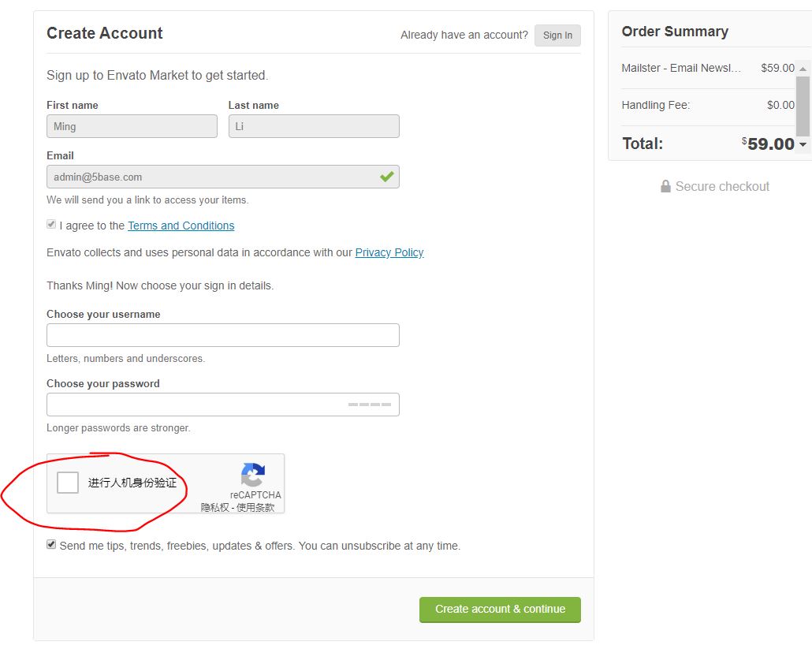
Task: Click the order summary scroll up arrow
Action: [x=803, y=69]
